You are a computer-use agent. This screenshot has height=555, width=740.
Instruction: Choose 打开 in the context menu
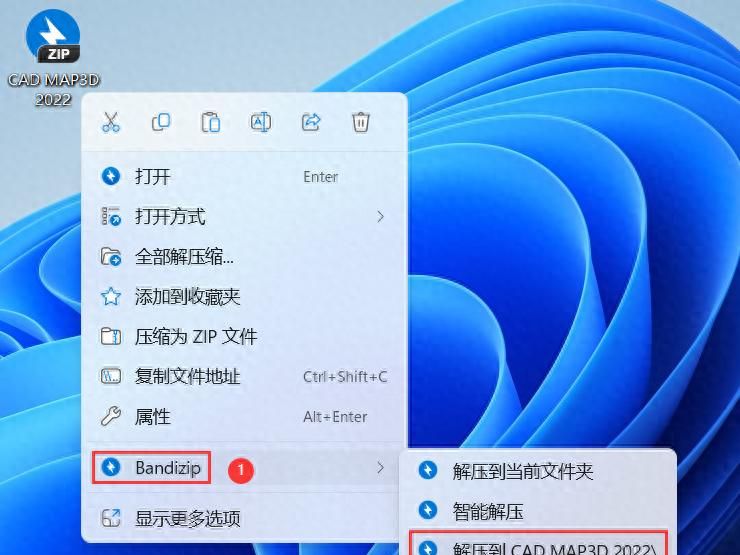click(x=244, y=177)
